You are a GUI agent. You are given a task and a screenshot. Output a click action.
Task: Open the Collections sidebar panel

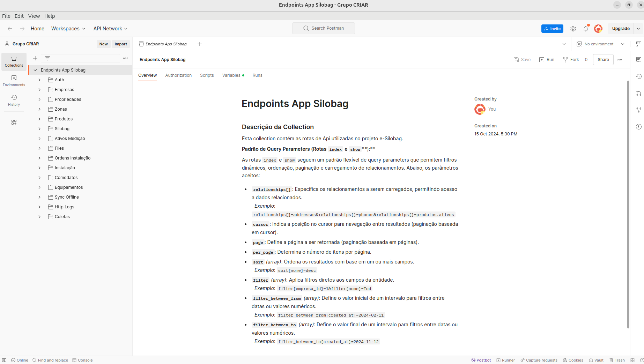[x=14, y=61]
